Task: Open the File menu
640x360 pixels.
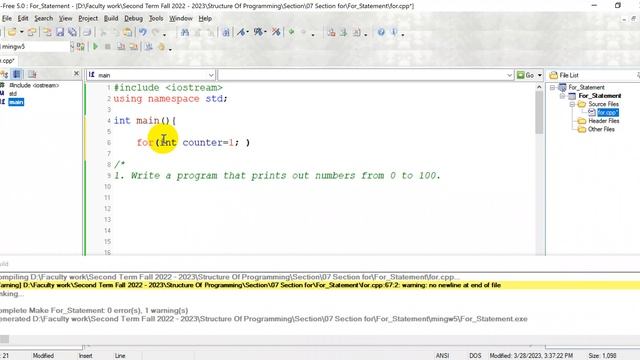Action: click(7, 18)
